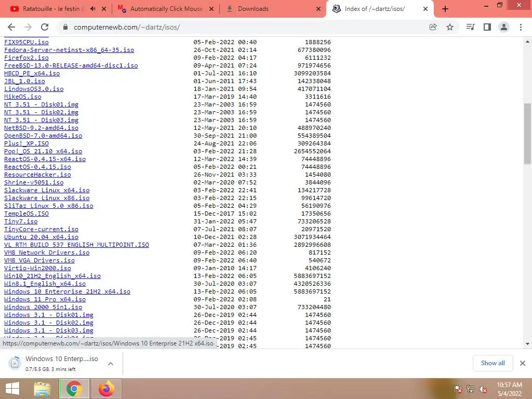Go back to the previous page
Image resolution: width=532 pixels, height=399 pixels.
tap(11, 27)
